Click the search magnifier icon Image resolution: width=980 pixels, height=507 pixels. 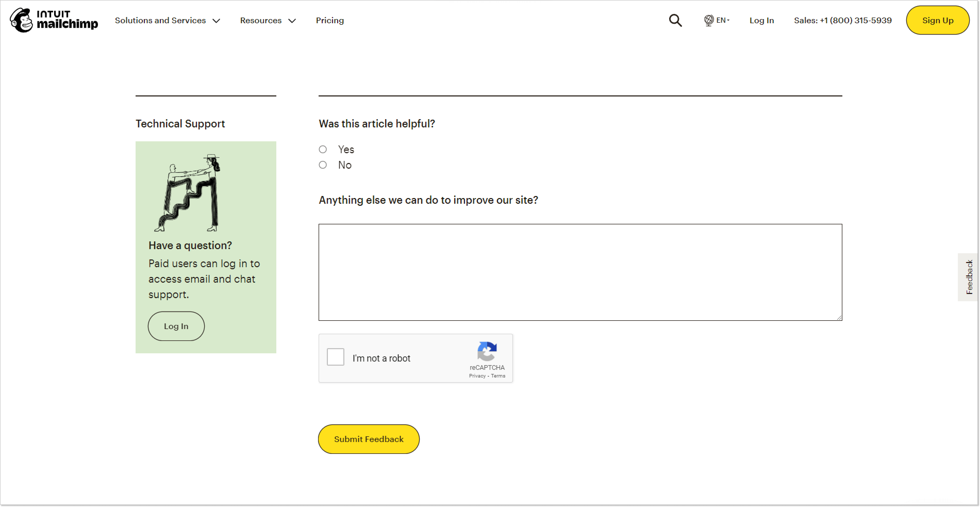point(675,20)
